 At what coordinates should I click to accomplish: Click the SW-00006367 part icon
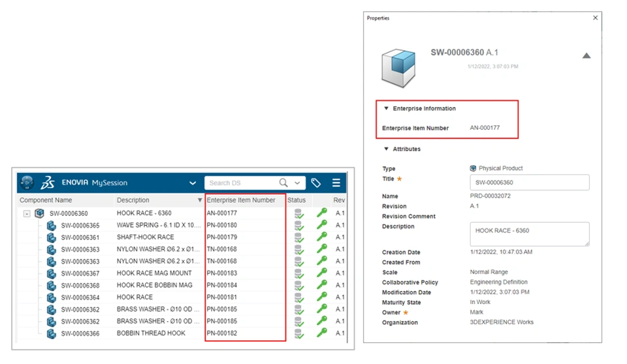tap(51, 273)
